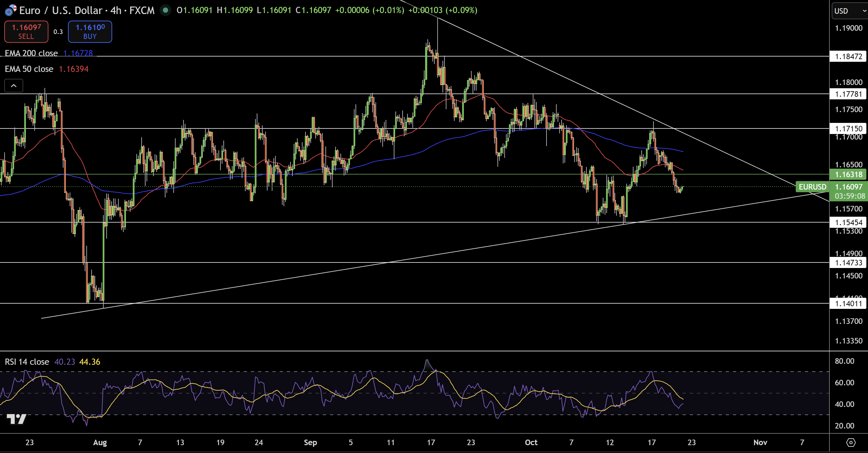Click the 1.14011 price level label
Image resolution: width=868 pixels, height=453 pixels.
point(848,303)
